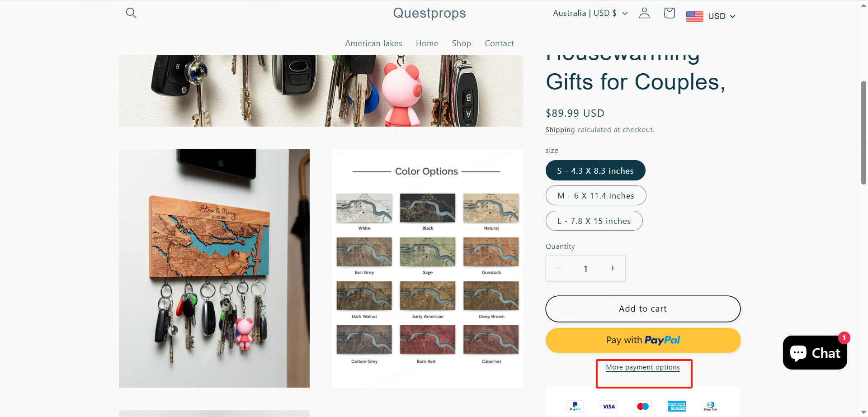Click the Add to cart button
This screenshot has width=868, height=417.
click(642, 309)
